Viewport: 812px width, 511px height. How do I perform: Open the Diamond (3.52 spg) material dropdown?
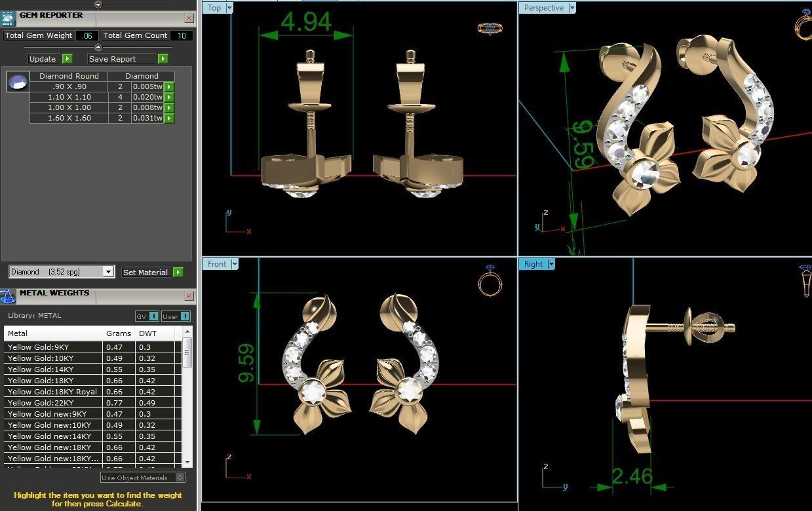coord(108,272)
